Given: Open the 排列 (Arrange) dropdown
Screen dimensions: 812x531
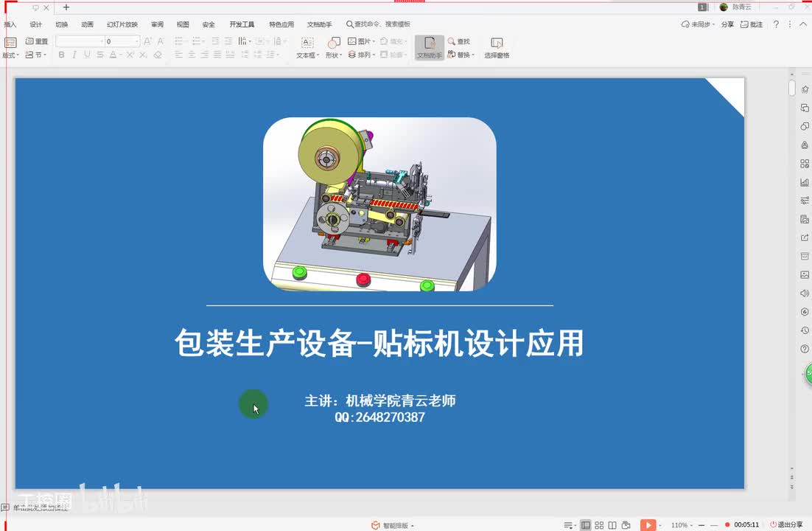Looking at the screenshot, I should tap(361, 55).
